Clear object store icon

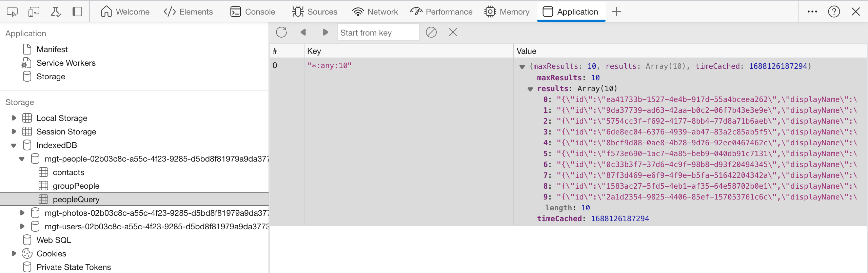431,33
